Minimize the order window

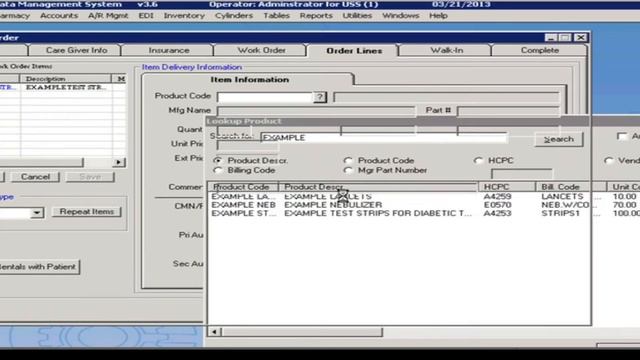[551, 38]
